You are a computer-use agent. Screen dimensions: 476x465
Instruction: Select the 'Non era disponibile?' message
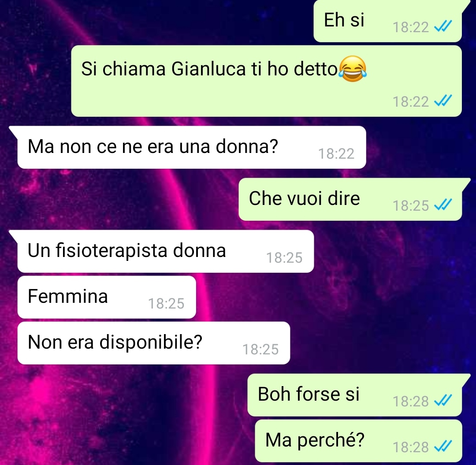[154, 343]
